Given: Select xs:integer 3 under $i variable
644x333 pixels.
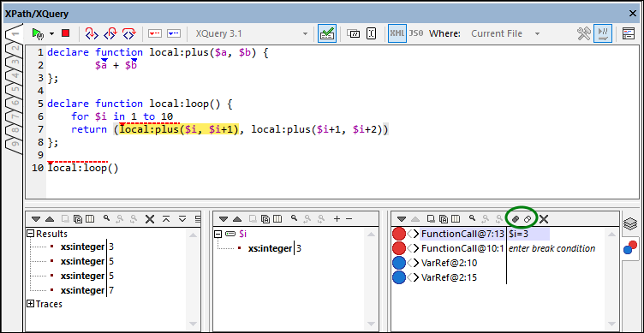Looking at the screenshot, I should (x=275, y=248).
